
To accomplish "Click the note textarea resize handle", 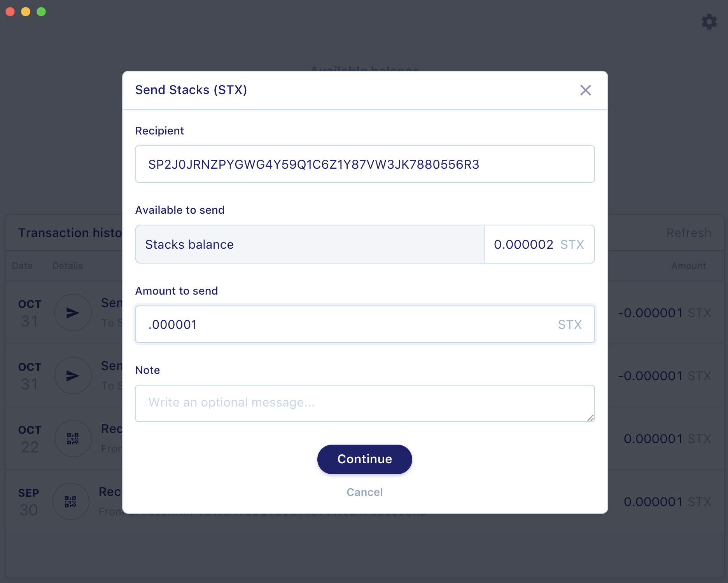I will pos(590,418).
